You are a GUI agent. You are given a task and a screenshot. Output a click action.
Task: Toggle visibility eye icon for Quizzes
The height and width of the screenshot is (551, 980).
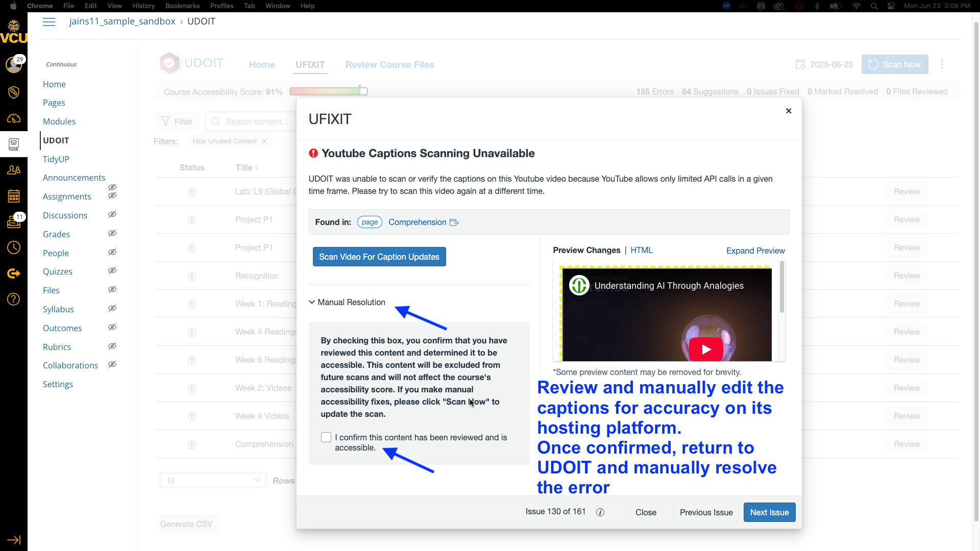tap(112, 271)
